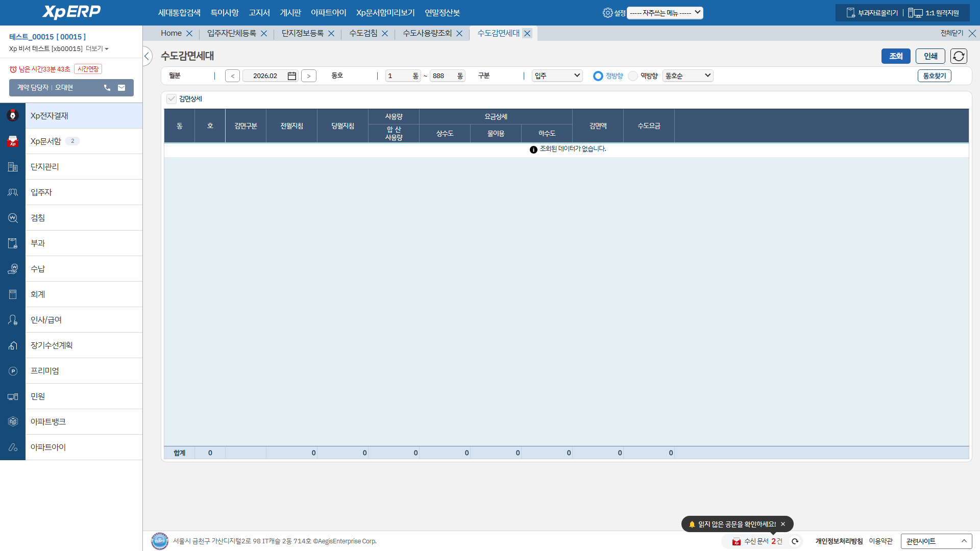Image resolution: width=980 pixels, height=551 pixels.
Task: Toggle the 감면상세 checkbox
Action: point(171,99)
